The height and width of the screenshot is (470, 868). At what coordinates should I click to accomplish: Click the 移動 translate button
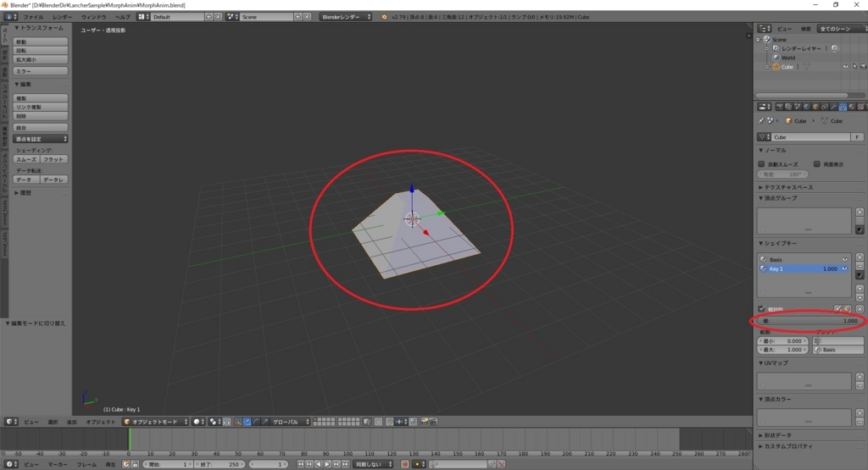pos(41,42)
